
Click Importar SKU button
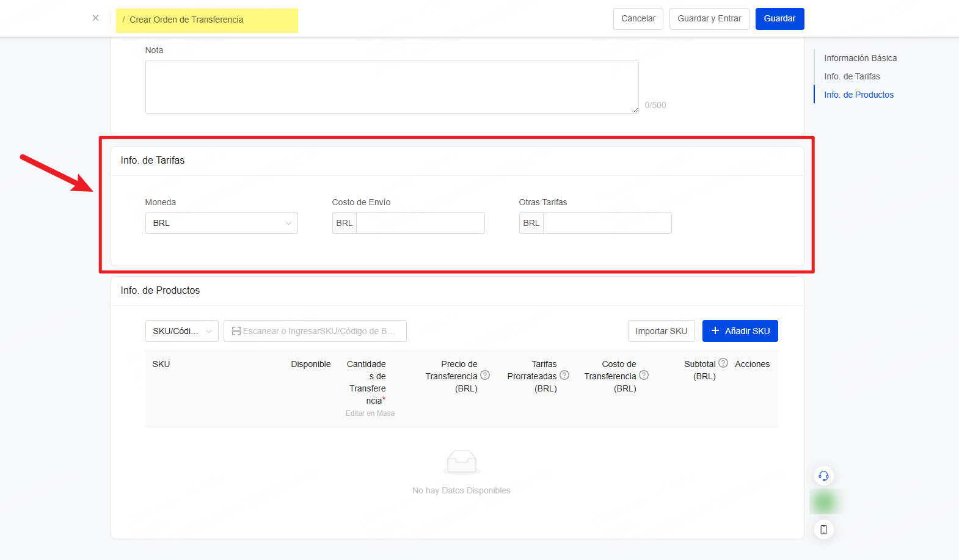coord(661,331)
